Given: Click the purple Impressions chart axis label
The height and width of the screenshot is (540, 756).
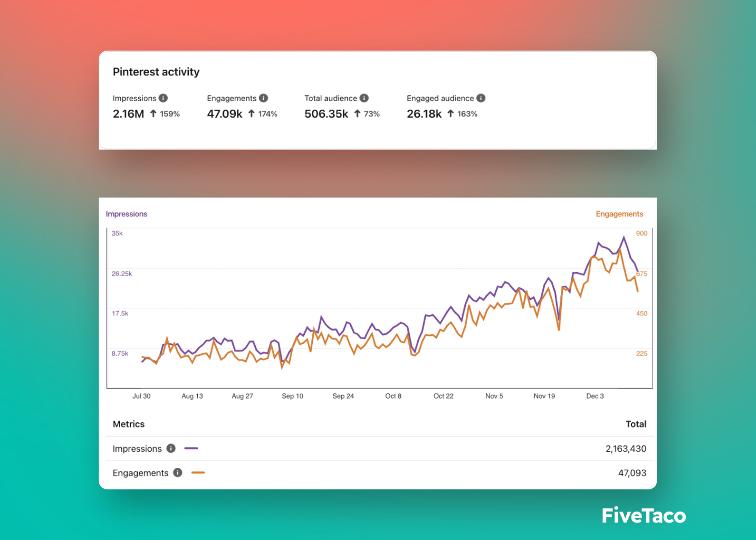Looking at the screenshot, I should [x=127, y=214].
